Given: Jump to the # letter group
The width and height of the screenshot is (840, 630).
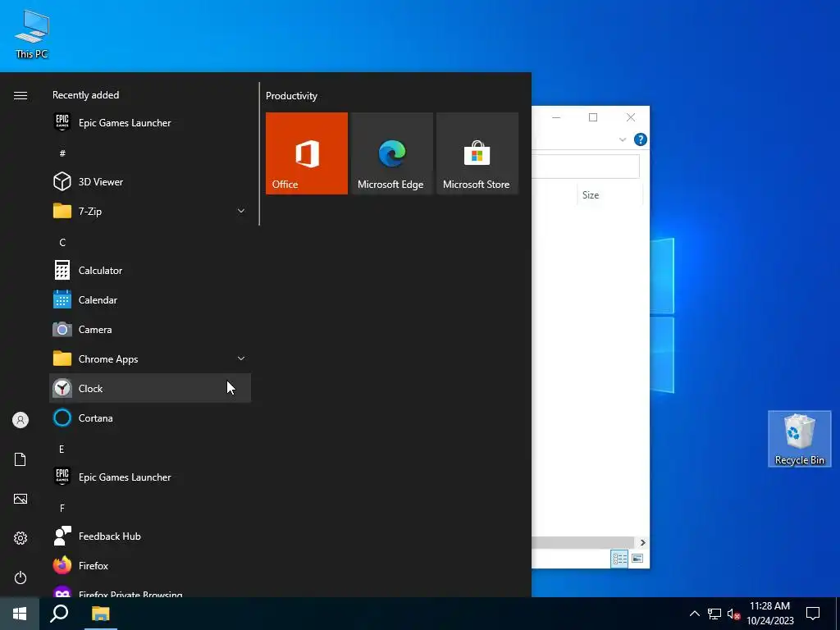Looking at the screenshot, I should (62, 153).
